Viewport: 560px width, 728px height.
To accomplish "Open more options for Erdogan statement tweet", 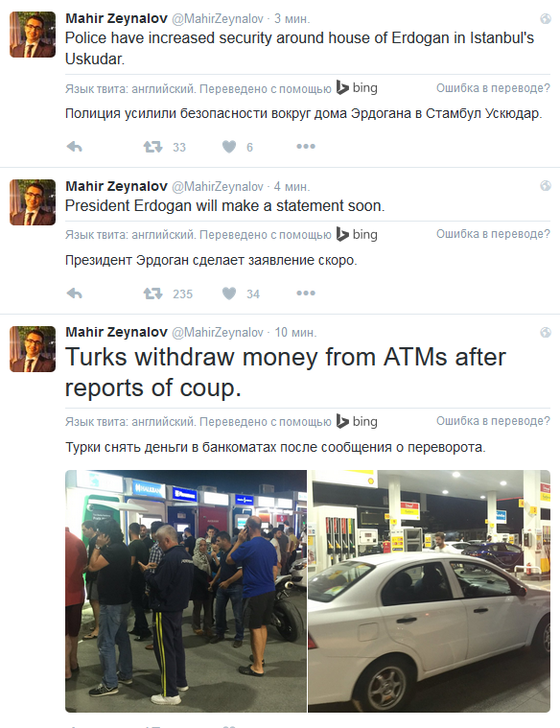I will (x=306, y=293).
